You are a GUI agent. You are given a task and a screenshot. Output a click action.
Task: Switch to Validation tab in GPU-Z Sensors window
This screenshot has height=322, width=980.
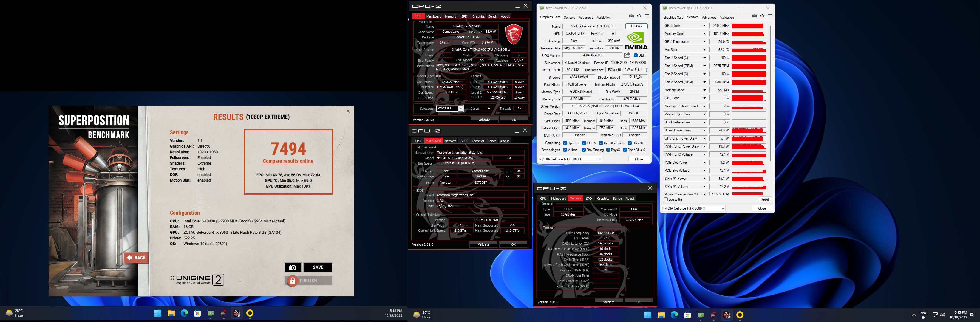point(727,18)
